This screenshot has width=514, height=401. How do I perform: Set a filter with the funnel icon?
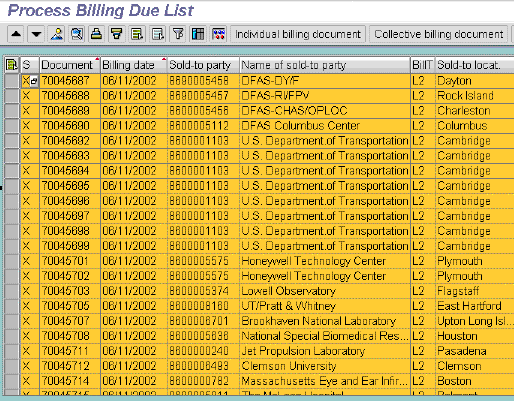click(178, 34)
